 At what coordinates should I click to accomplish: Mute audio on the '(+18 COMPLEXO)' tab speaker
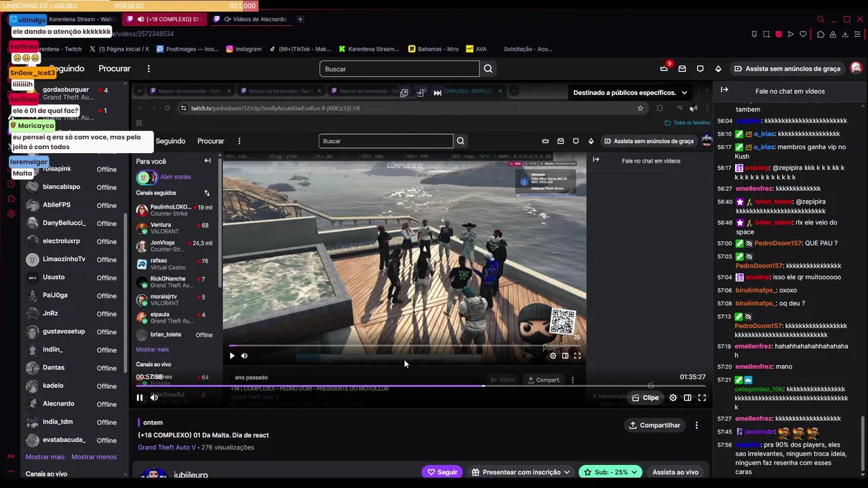click(140, 19)
